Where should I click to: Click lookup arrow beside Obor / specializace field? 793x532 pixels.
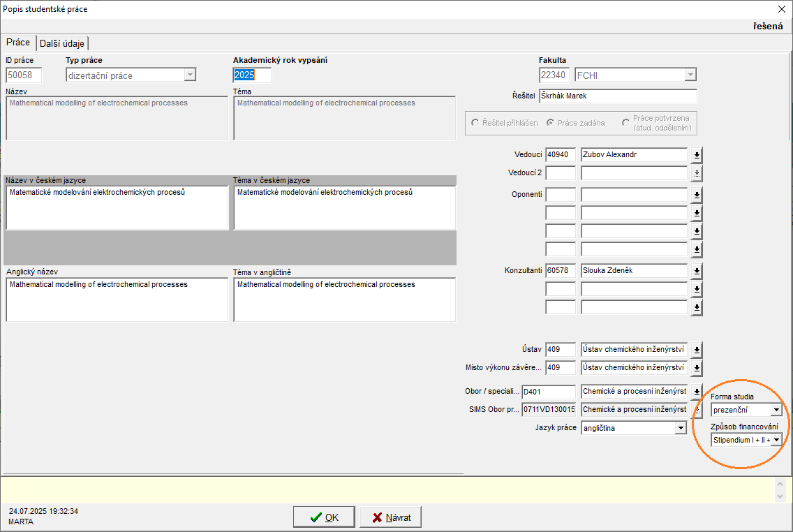click(697, 392)
